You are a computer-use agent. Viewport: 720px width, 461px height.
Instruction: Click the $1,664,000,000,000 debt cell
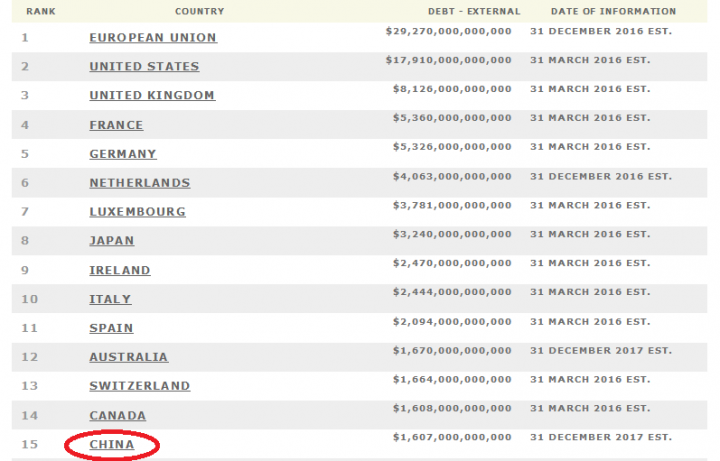[452, 380]
